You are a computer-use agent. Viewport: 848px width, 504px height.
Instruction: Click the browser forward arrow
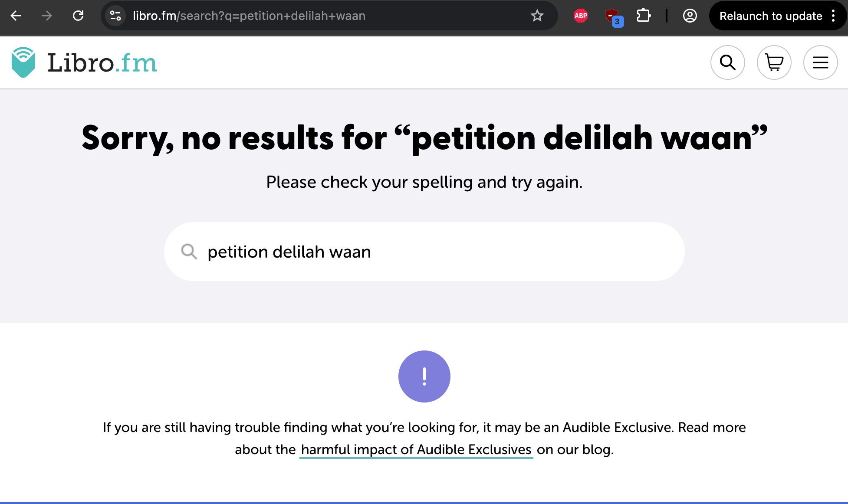(47, 16)
